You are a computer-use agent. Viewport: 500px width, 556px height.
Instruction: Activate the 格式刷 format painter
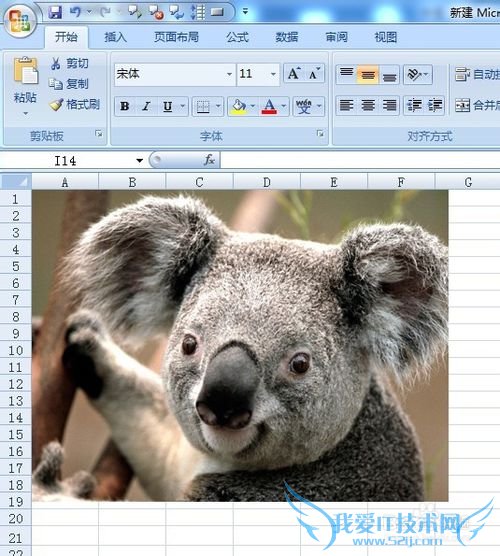coord(75,105)
